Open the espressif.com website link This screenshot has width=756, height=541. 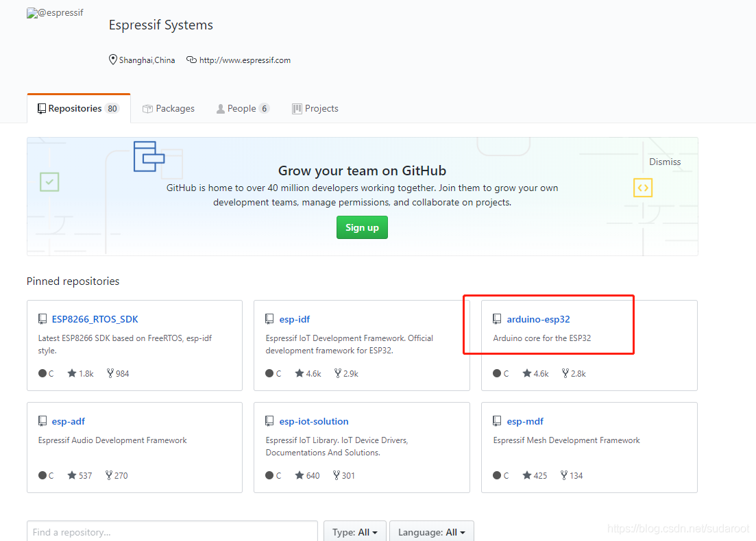[x=245, y=60]
